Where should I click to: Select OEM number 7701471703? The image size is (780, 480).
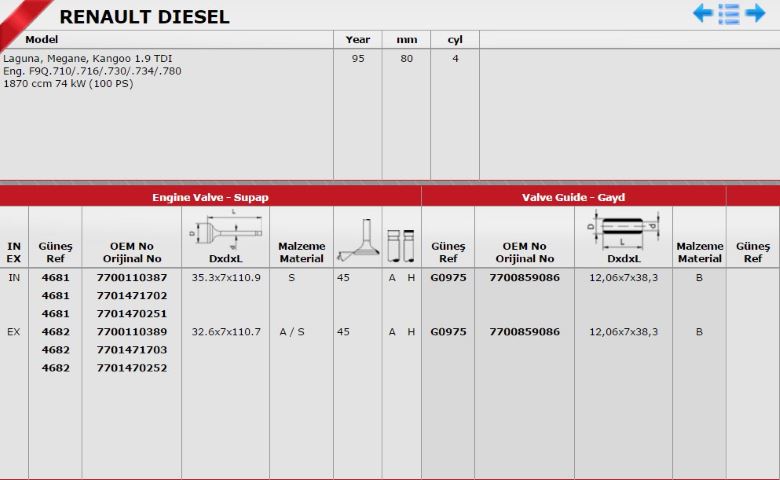click(132, 350)
